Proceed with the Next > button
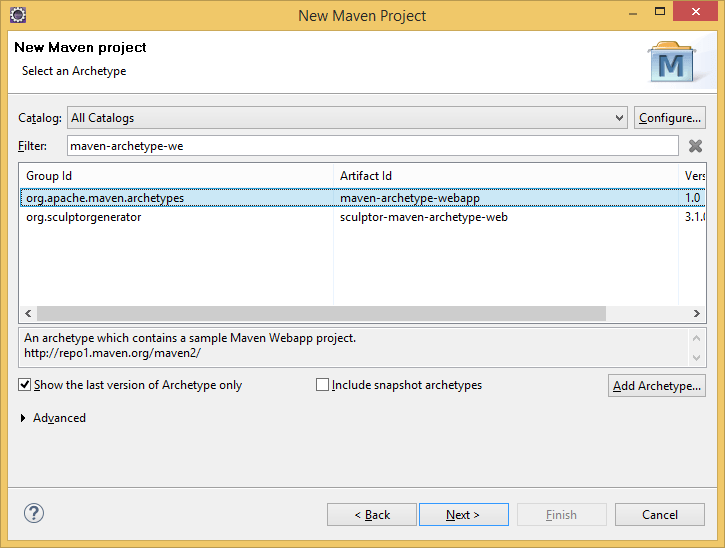Image resolution: width=725 pixels, height=548 pixels. click(x=464, y=515)
